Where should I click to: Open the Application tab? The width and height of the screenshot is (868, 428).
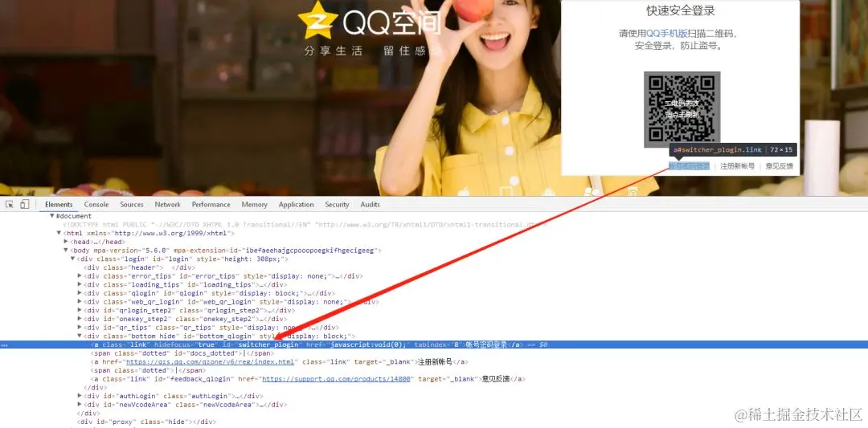[x=296, y=204]
